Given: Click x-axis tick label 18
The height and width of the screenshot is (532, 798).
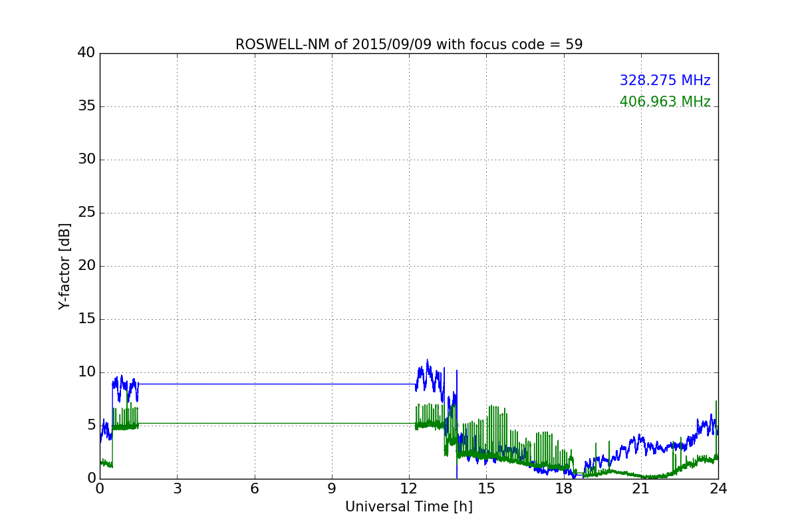Looking at the screenshot, I should [563, 488].
